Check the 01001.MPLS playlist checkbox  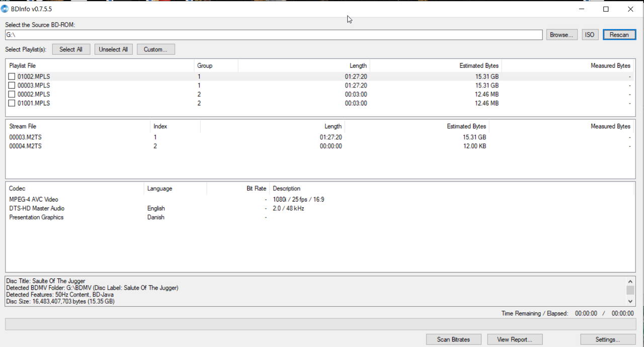12,103
